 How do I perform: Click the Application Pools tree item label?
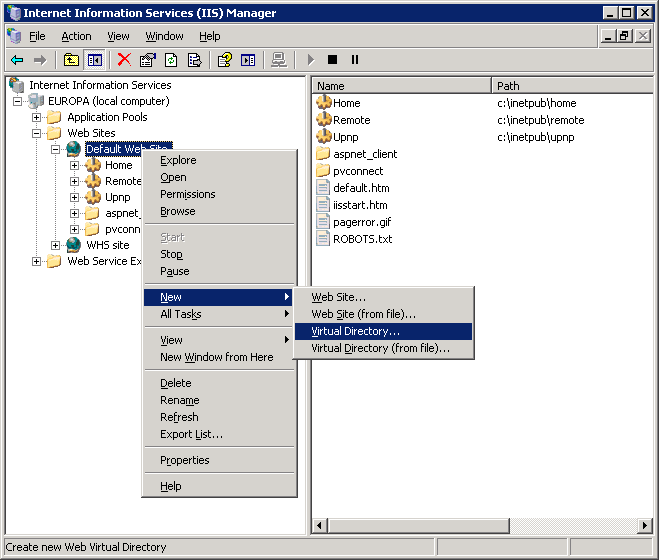click(107, 117)
